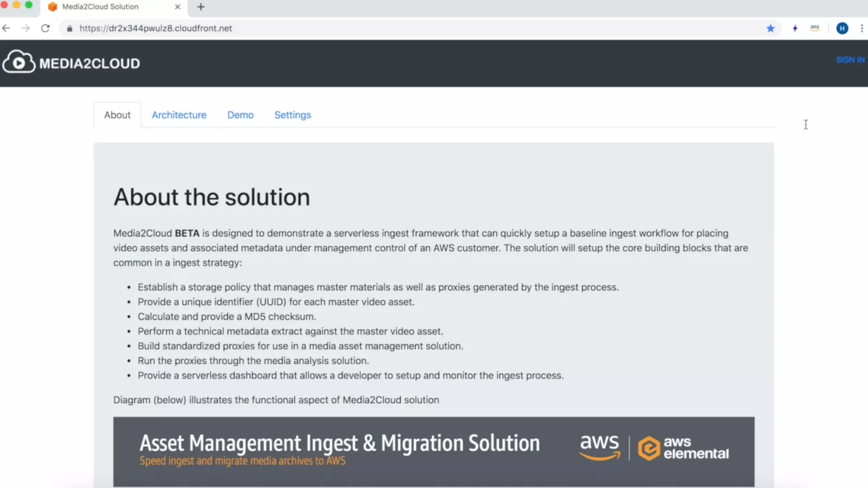The height and width of the screenshot is (488, 868).
Task: Click the MEDIA2CLOUD header title
Action: pos(89,64)
